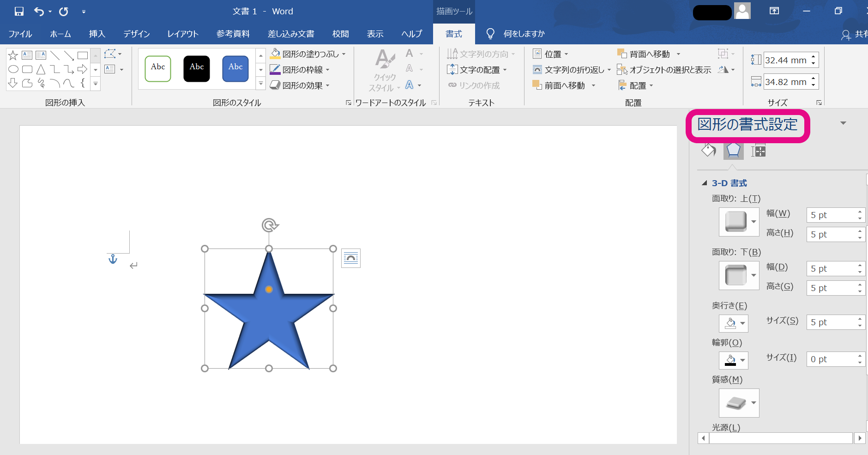868x455 pixels.
Task: Increase top bevel 幅(W) value
Action: (x=860, y=212)
